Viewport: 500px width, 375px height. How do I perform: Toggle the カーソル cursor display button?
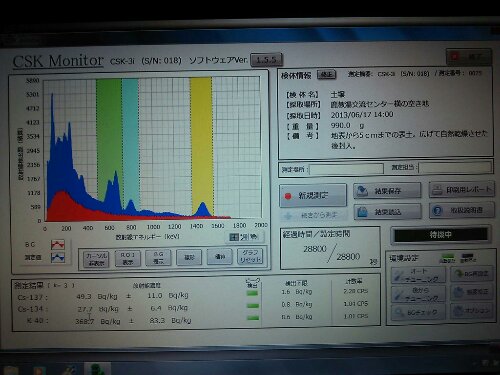(96, 259)
